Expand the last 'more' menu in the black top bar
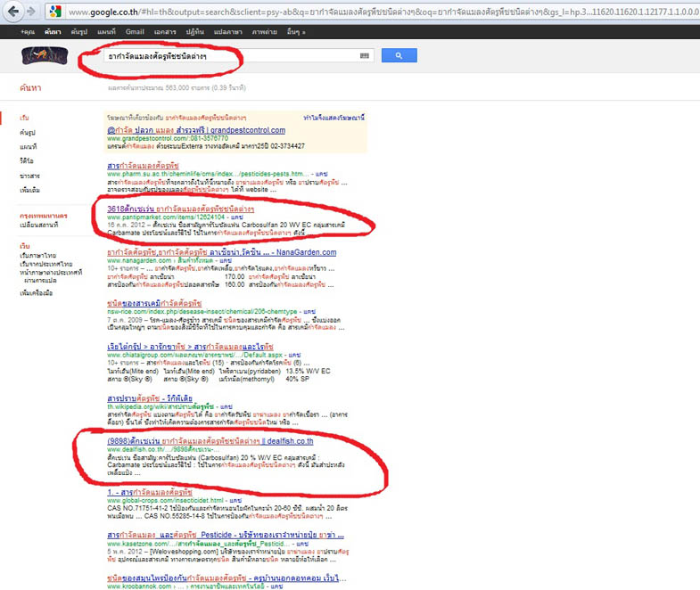The image size is (700, 590). tap(292, 31)
